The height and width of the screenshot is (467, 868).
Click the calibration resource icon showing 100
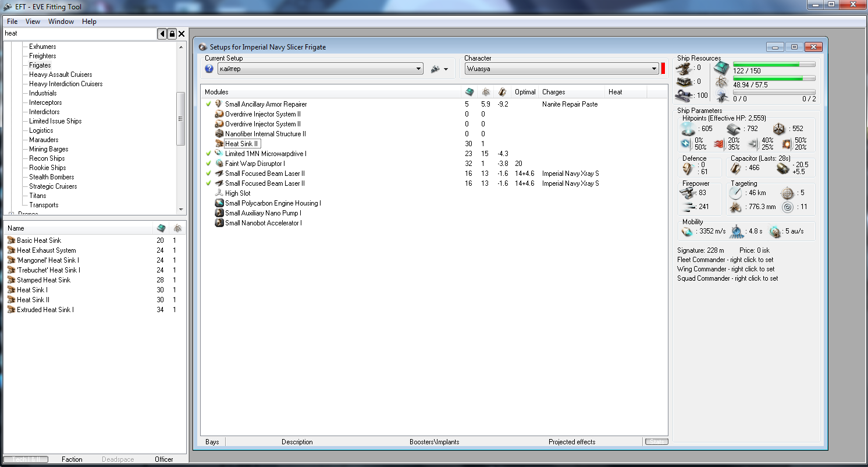684,95
